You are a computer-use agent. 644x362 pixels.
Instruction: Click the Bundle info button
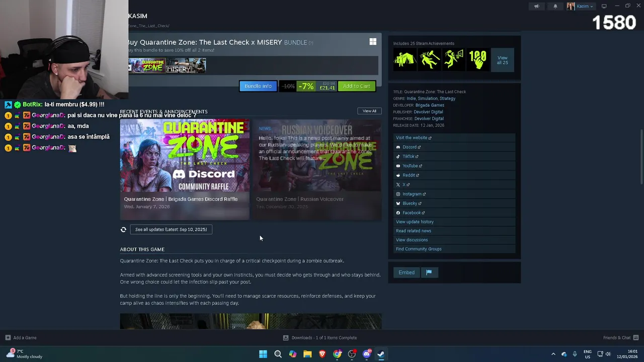(258, 86)
